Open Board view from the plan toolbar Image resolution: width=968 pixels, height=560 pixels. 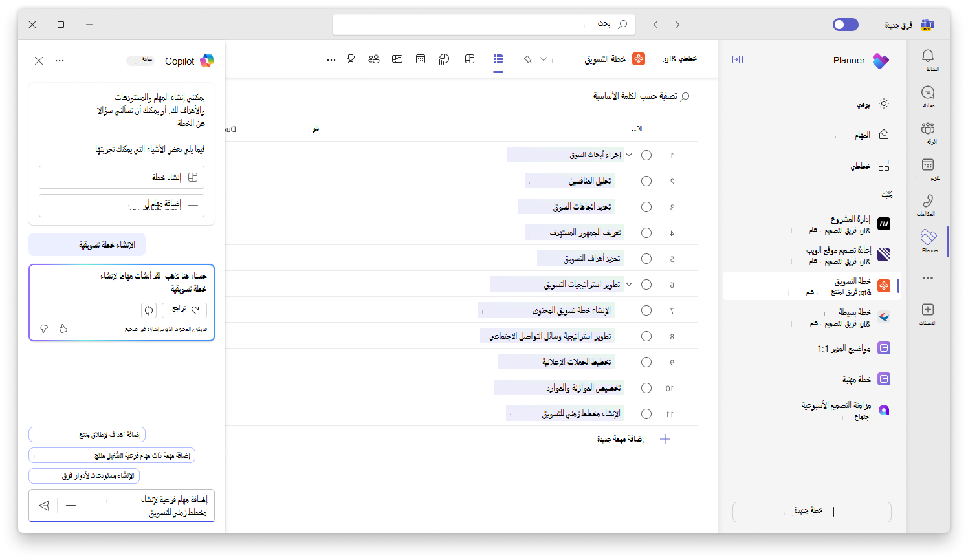(x=470, y=59)
